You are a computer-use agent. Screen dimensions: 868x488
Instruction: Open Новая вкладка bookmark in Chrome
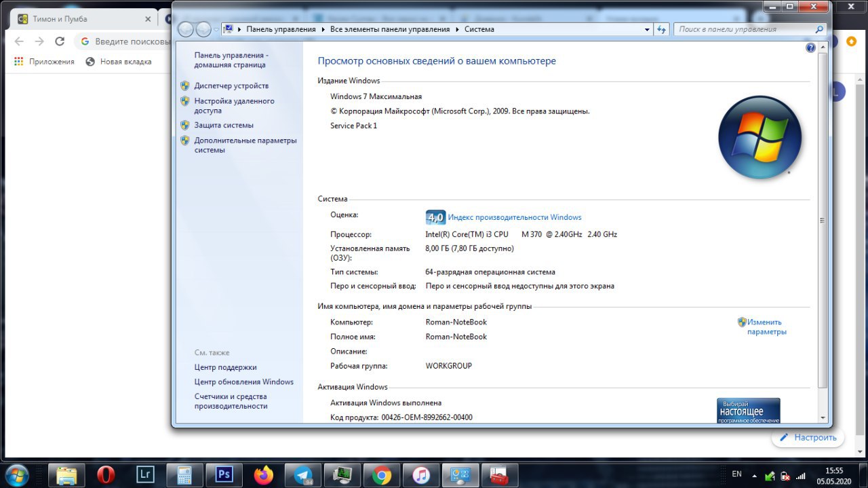119,61
